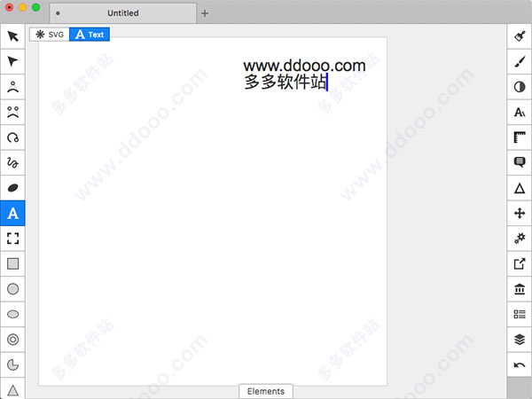The width and height of the screenshot is (532, 399).
Task: Choose the single anchor point pen tool
Action: [x=12, y=87]
